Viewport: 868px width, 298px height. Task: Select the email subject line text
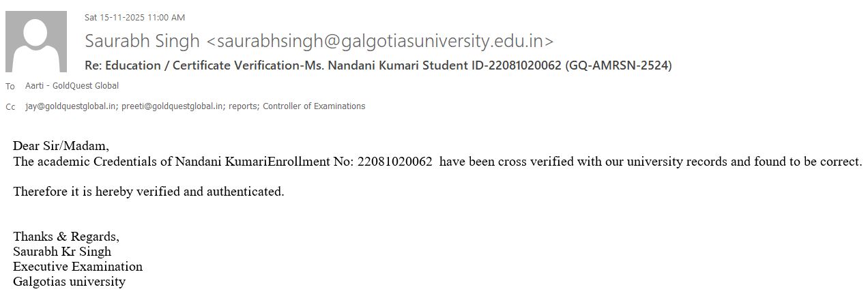tap(378, 65)
